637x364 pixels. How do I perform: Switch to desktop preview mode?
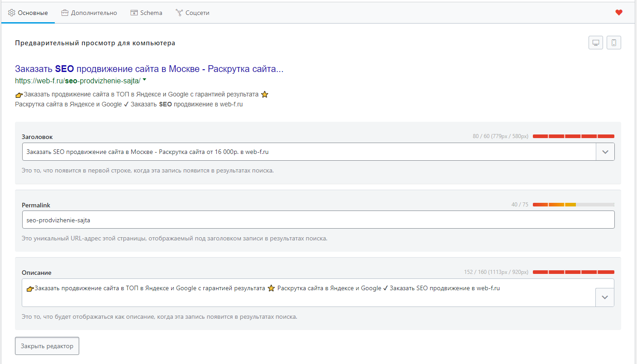click(x=596, y=43)
